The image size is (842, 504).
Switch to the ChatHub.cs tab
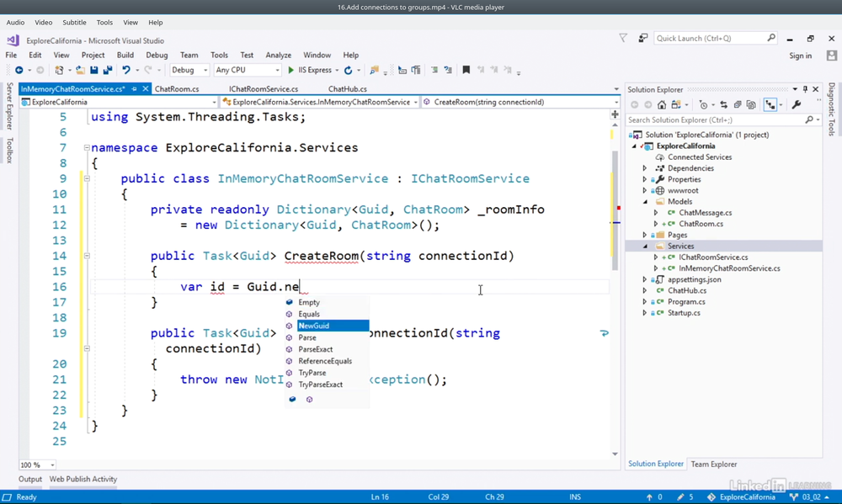[348, 89]
